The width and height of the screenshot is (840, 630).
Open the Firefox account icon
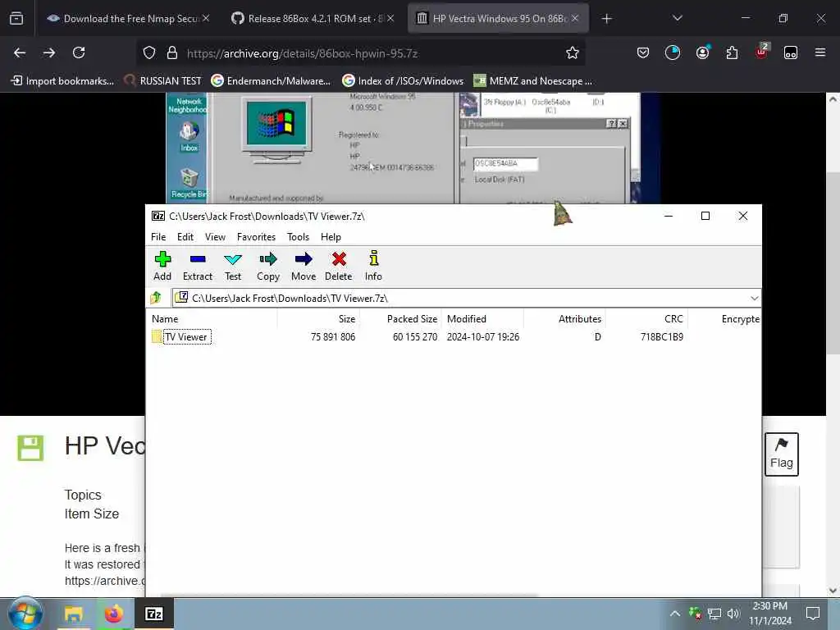point(702,52)
